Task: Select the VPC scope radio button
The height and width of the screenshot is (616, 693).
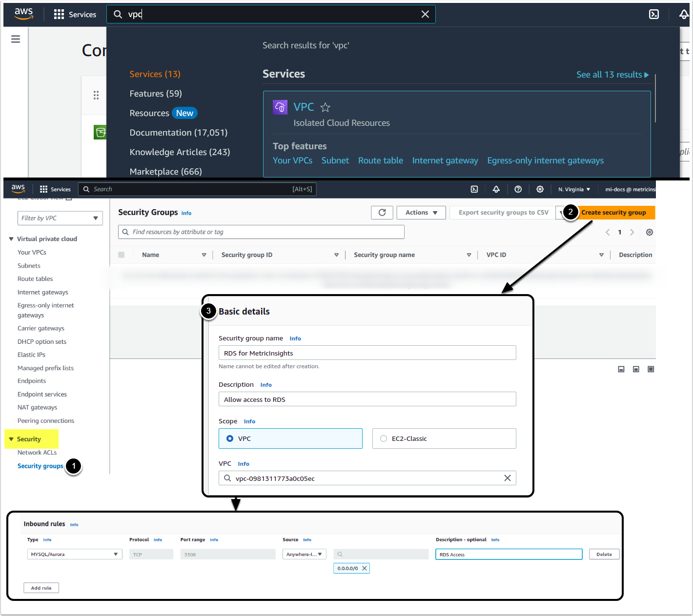Action: click(230, 438)
